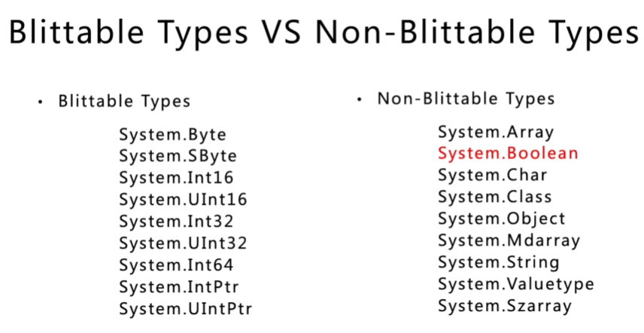Select the System.Int16 entry

[x=176, y=178]
